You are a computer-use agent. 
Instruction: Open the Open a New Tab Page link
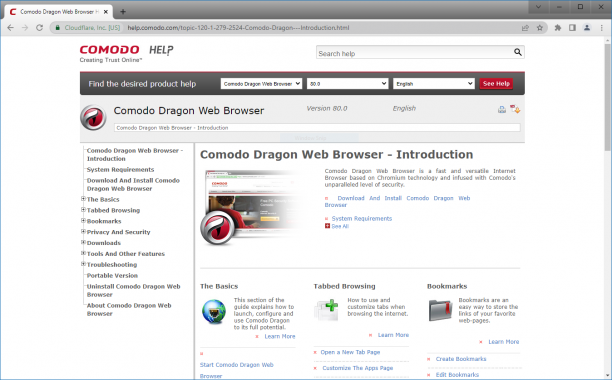point(350,352)
